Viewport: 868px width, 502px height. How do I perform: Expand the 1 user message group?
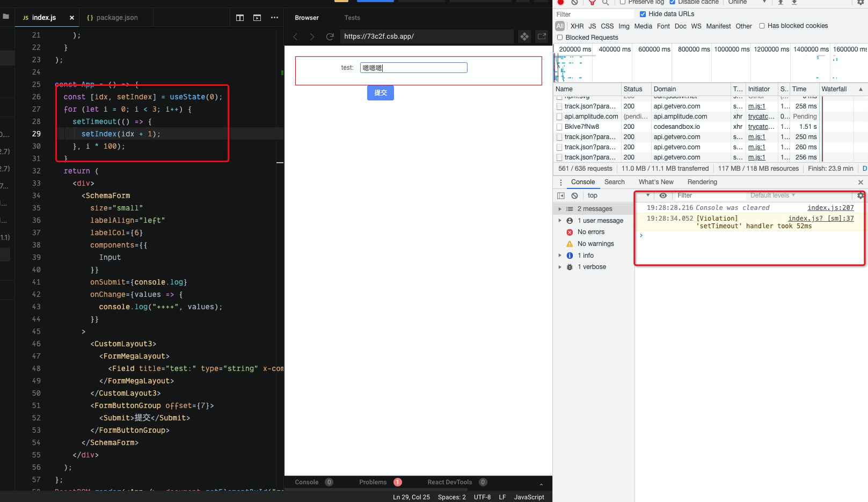point(560,221)
